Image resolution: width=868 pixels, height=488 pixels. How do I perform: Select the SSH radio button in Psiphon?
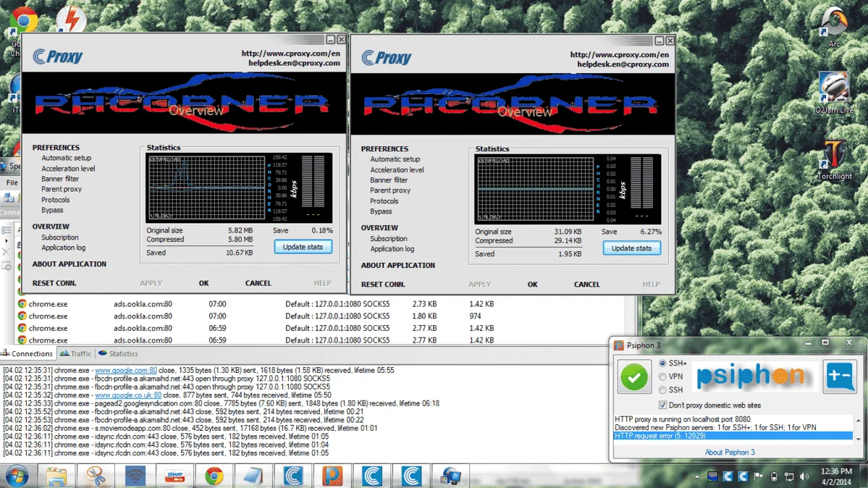[x=662, y=390]
